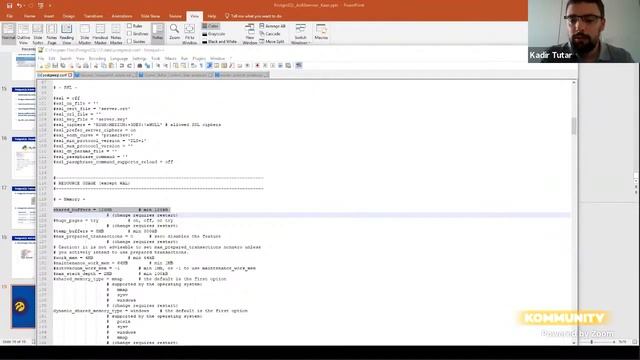Open a New Window in PowerPoint
This screenshot has height=360, width=640.
(x=250, y=34)
